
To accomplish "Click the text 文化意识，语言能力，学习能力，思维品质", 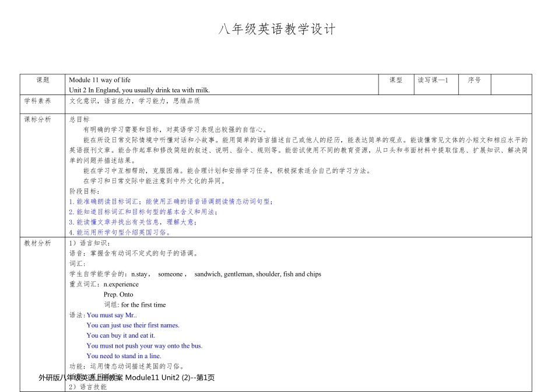I will tap(135, 101).
